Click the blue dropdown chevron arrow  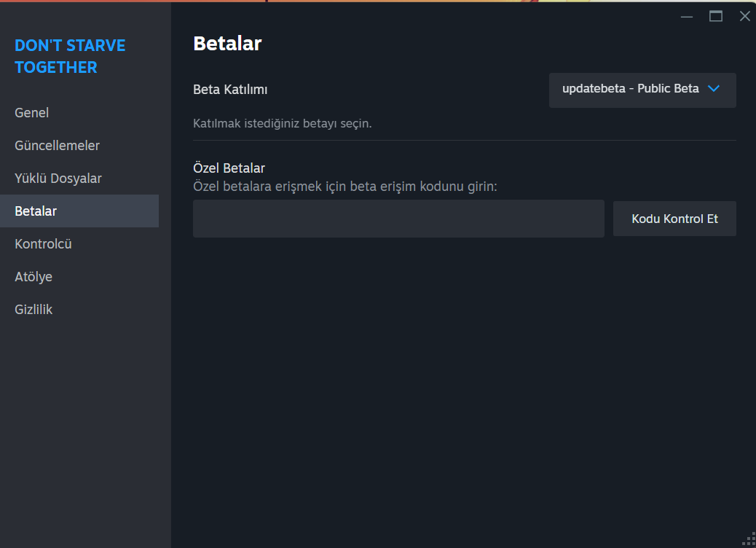point(714,89)
